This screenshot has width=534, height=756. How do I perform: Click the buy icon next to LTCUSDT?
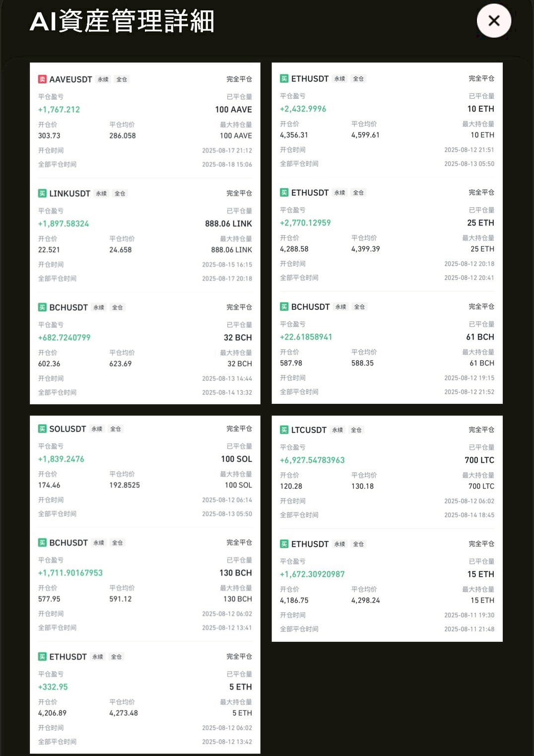[284, 430]
